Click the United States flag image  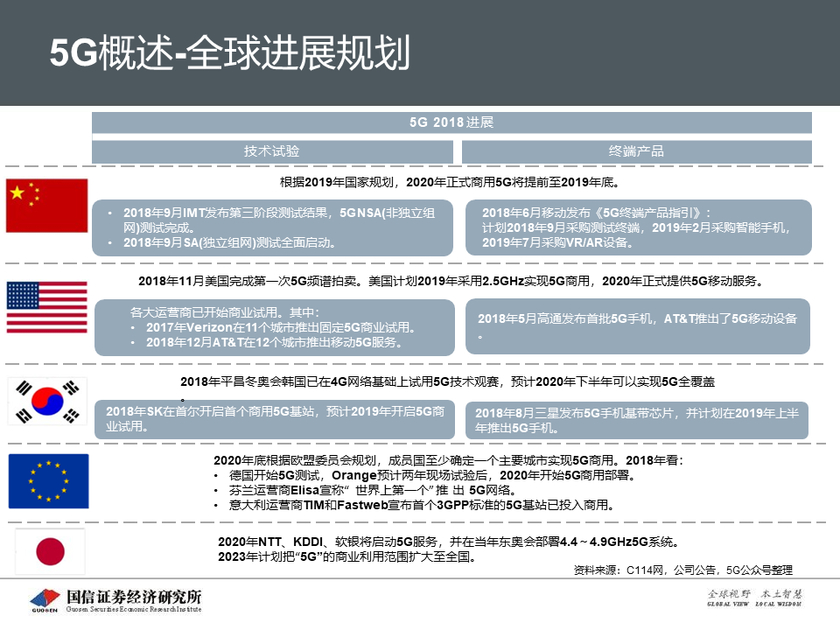(x=46, y=307)
